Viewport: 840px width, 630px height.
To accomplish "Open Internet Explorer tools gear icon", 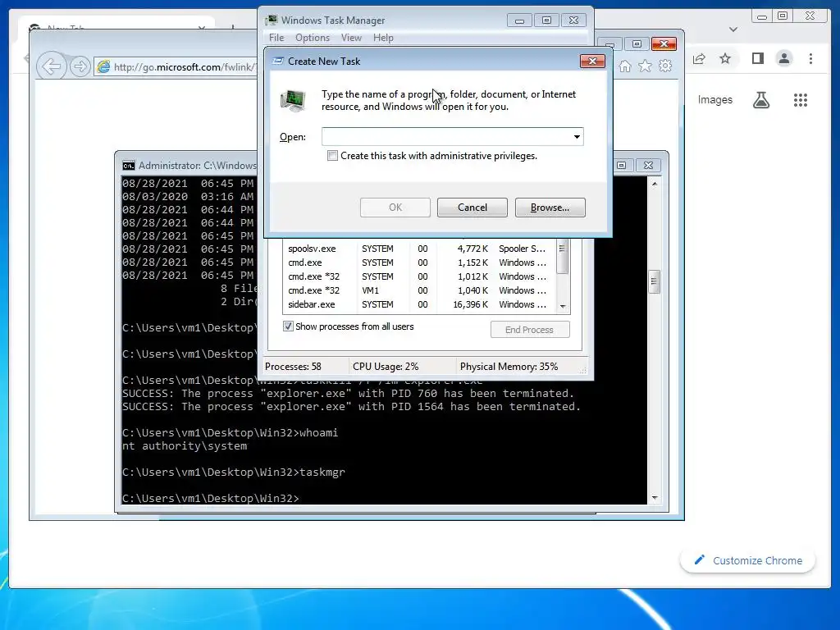I will [665, 66].
